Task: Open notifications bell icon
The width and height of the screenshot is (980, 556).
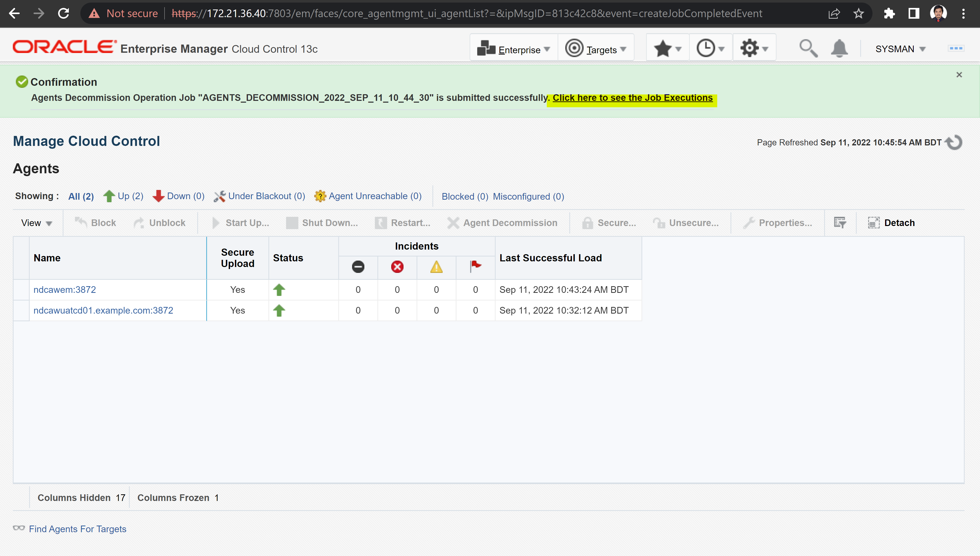Action: [840, 49]
